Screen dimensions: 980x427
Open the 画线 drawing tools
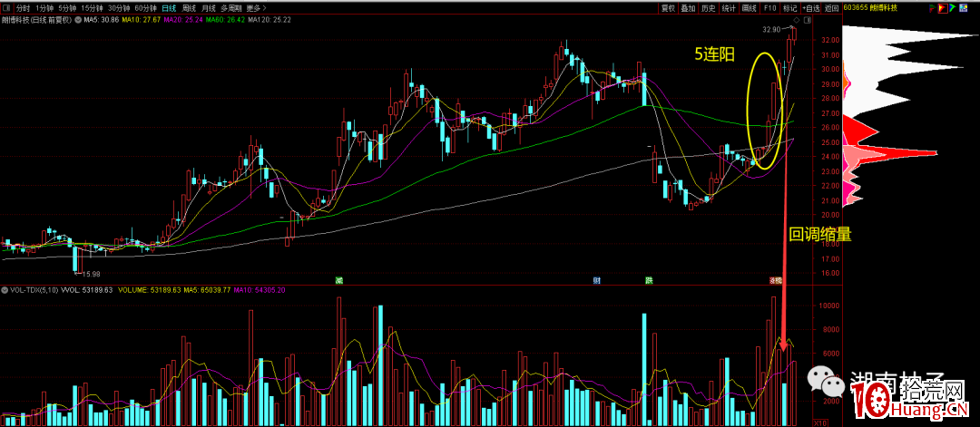pos(749,7)
